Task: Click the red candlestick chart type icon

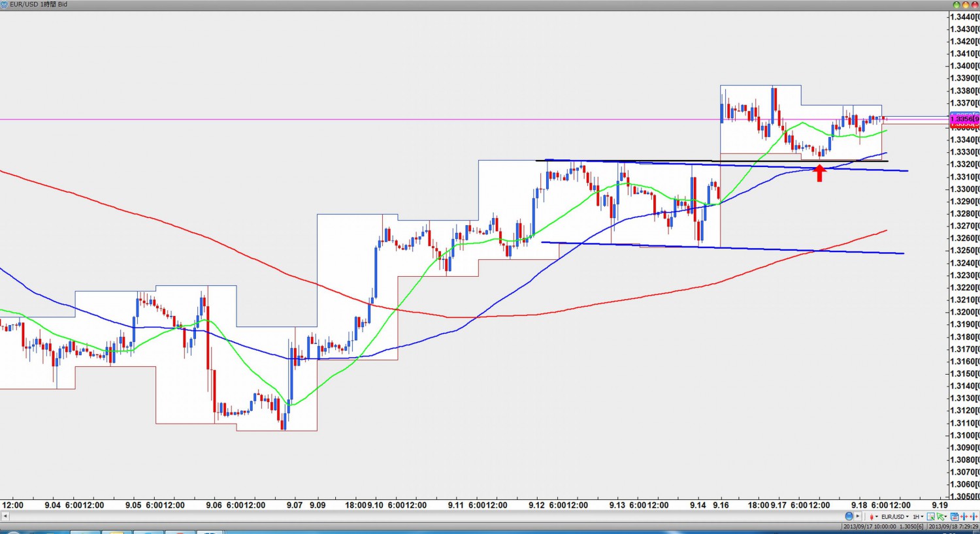Action: [872, 516]
